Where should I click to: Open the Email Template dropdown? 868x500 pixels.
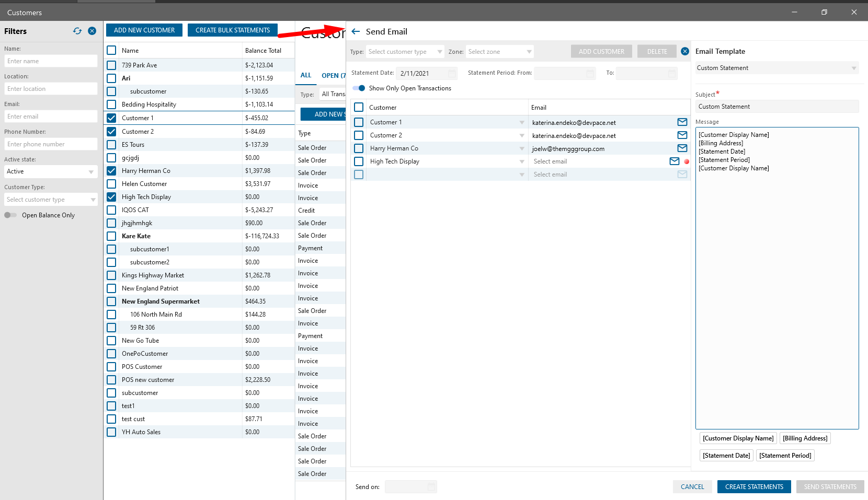point(777,68)
